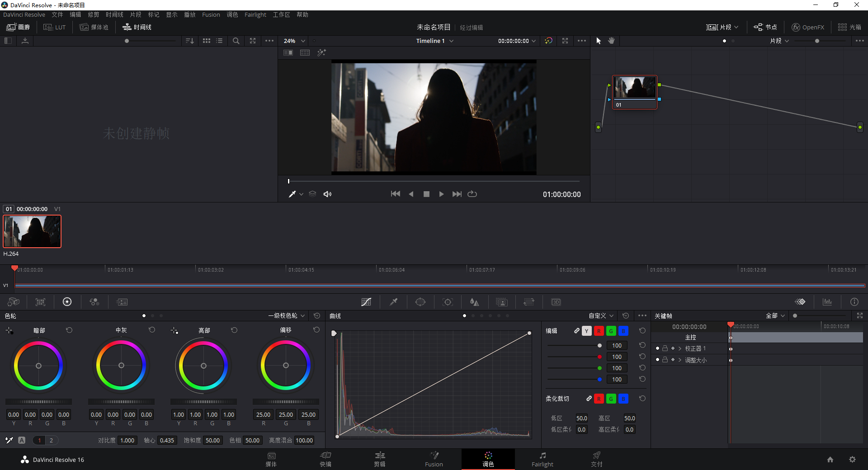Switch to the Fairlight page tab
This screenshot has width=868, height=470.
tap(542, 459)
